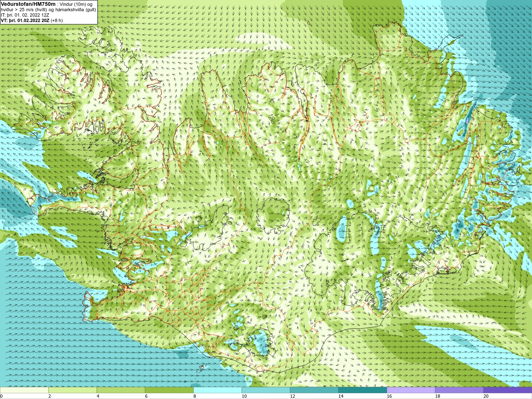Click the legend tick label '2'
Viewport: 532px width, 399px height.
(49, 396)
